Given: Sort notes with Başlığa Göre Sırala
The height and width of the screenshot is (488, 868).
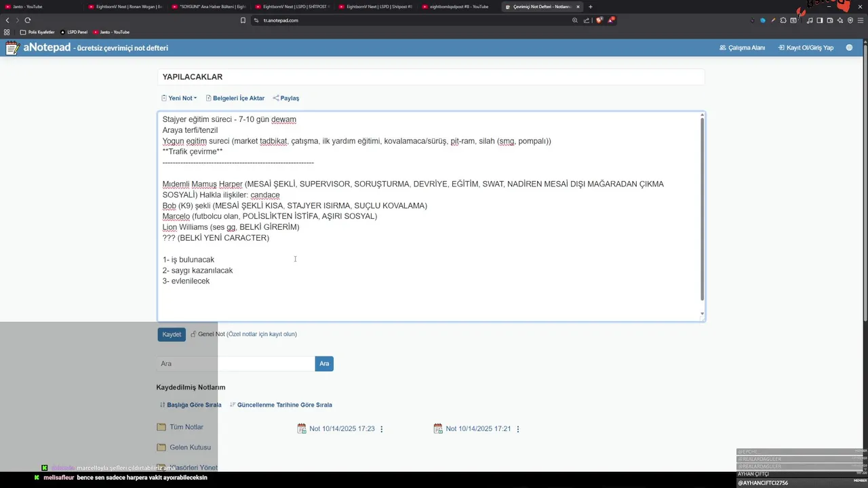Looking at the screenshot, I should [x=191, y=405].
